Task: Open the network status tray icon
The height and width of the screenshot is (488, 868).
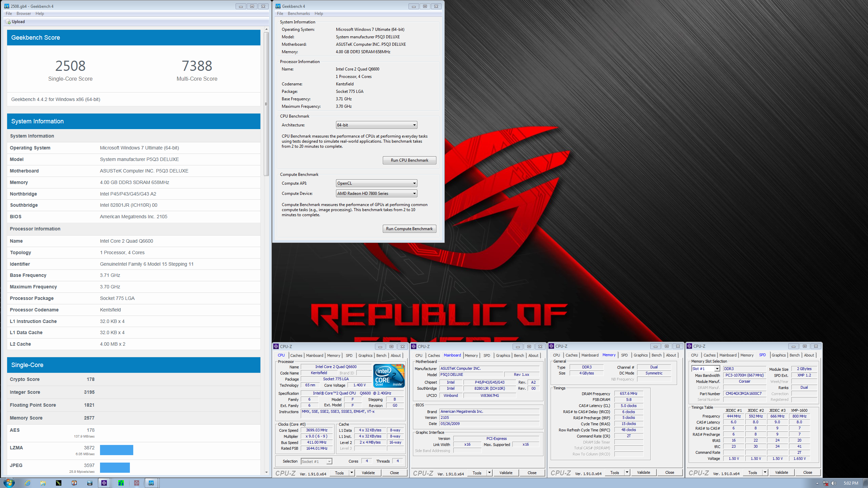Action: [x=826, y=483]
